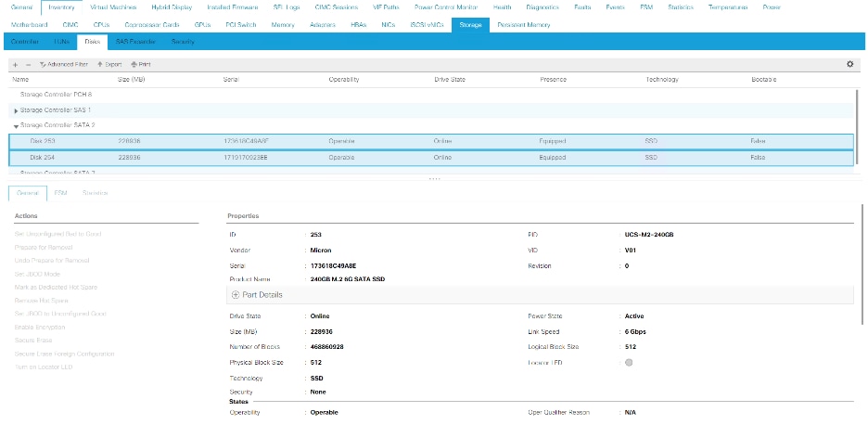The image size is (868, 425).
Task: Switch to the LUNs sub-tab
Action: [62, 42]
